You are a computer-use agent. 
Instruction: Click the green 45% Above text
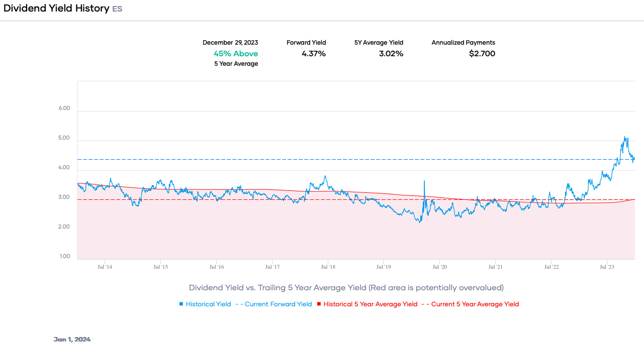[x=236, y=54]
